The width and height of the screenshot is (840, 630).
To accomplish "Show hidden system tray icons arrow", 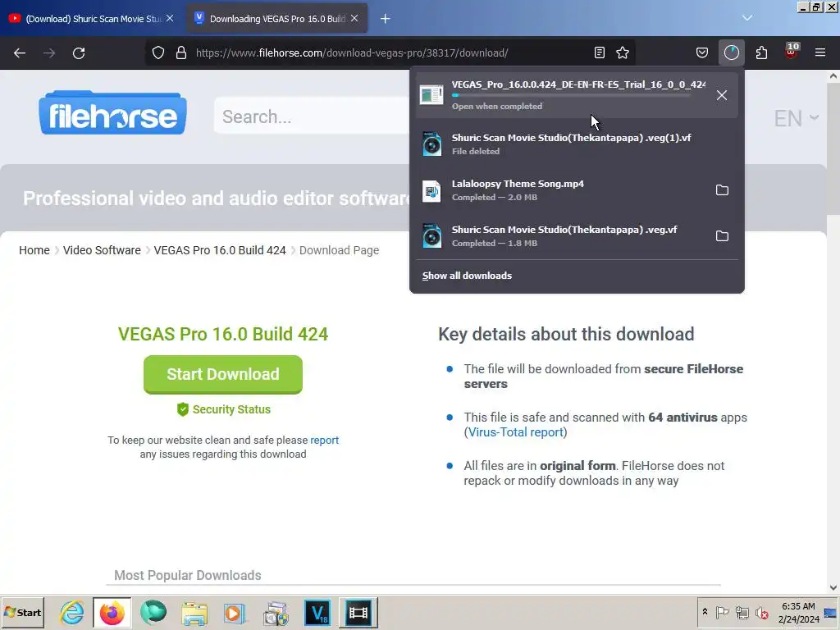I will (x=705, y=612).
